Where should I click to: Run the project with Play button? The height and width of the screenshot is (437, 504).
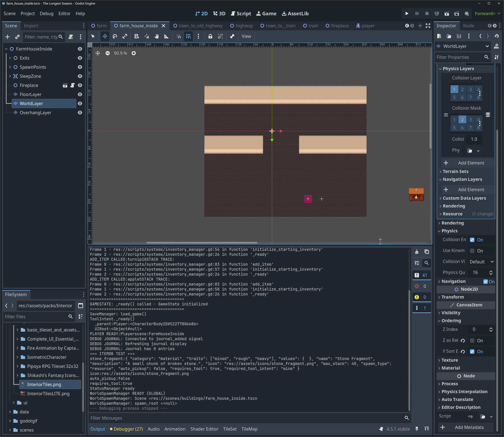(x=407, y=13)
